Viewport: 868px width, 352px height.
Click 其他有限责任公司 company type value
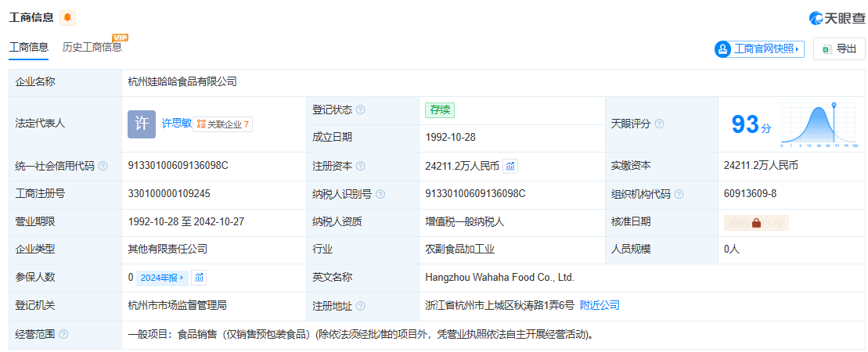[167, 249]
